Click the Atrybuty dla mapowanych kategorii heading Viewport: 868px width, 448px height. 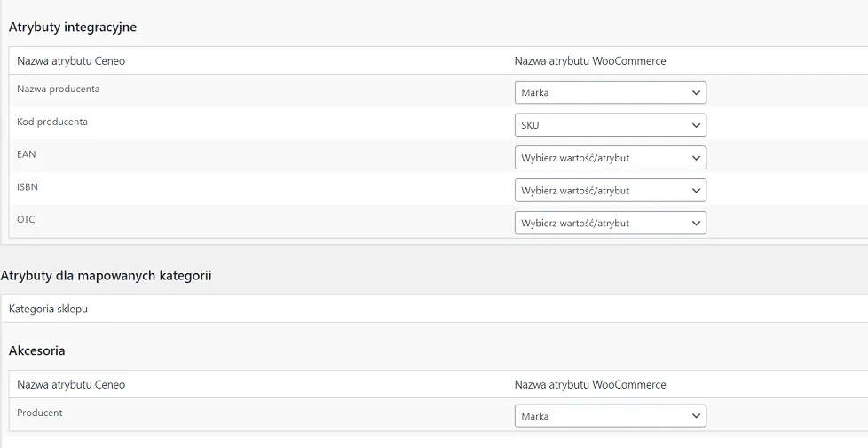tap(107, 275)
